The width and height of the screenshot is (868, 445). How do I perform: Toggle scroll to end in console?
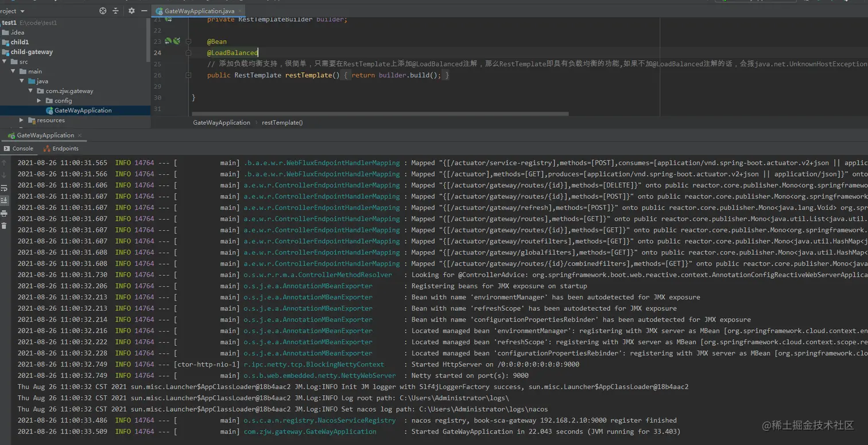[x=4, y=200]
